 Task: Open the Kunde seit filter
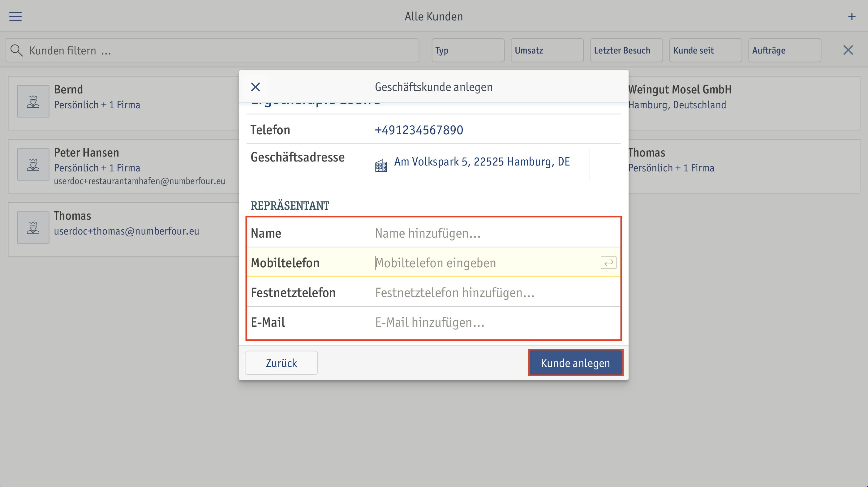click(705, 50)
